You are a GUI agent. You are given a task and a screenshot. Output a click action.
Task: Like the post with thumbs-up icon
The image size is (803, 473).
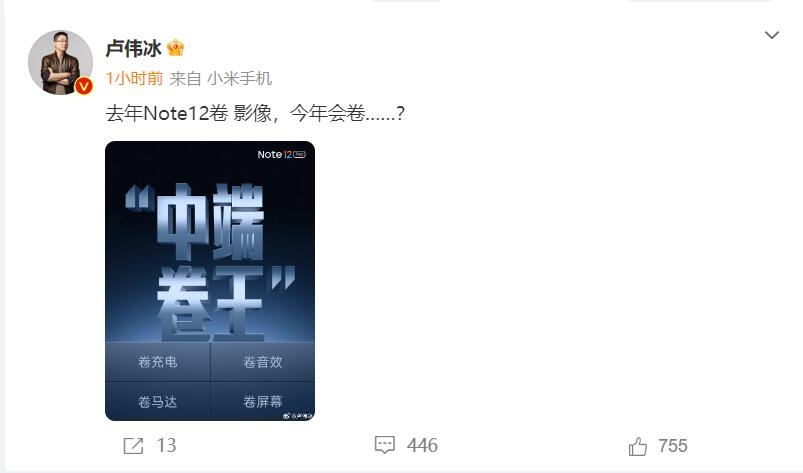click(x=638, y=446)
